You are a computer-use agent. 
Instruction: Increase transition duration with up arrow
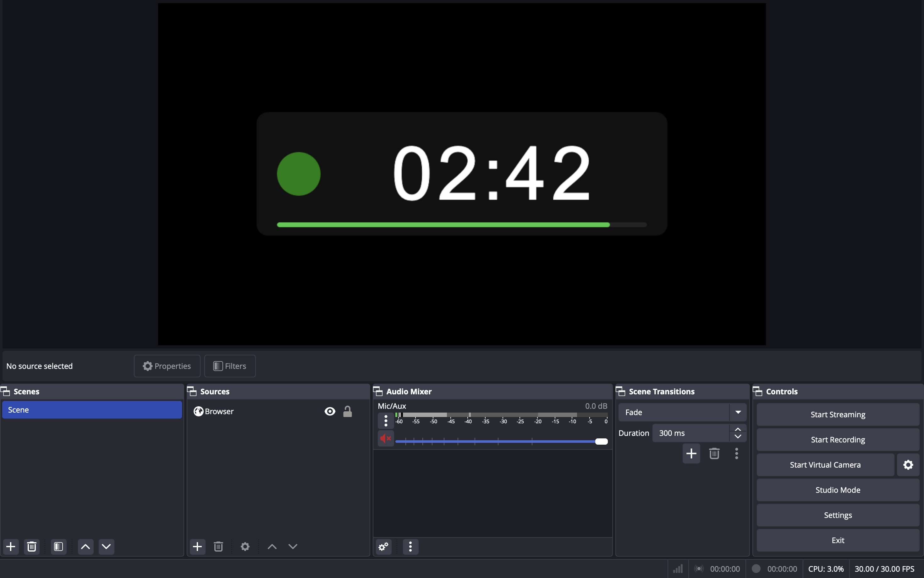point(738,429)
